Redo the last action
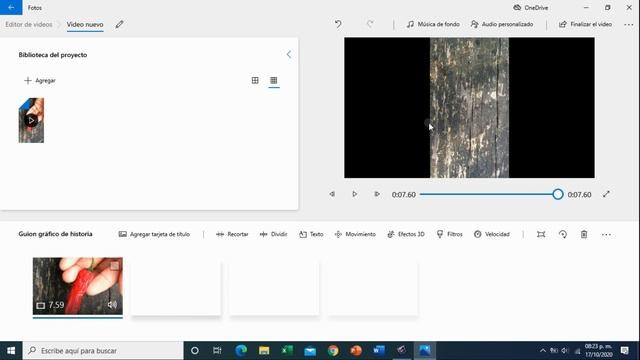 click(x=370, y=24)
